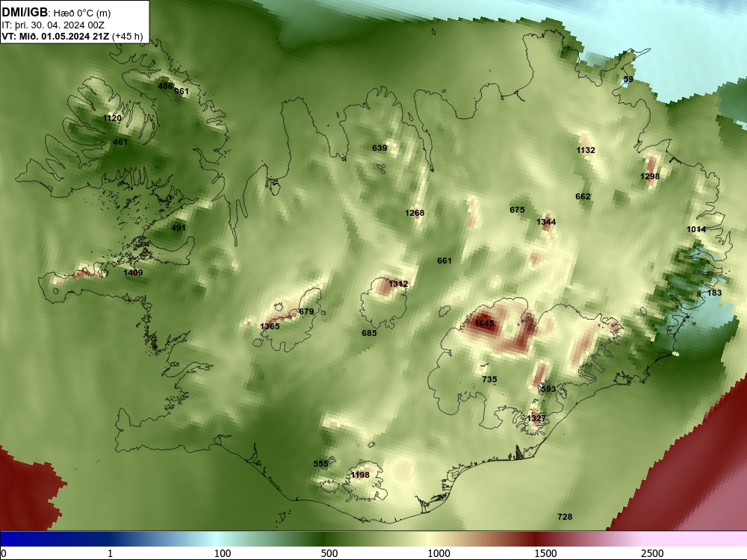Click the value 1312 on Hofsjökull

coord(398,284)
